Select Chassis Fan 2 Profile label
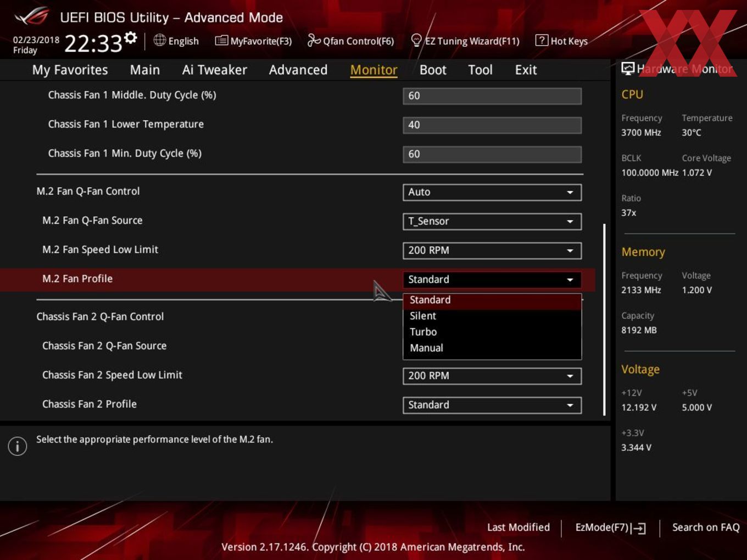This screenshot has width=747, height=560. click(x=90, y=404)
